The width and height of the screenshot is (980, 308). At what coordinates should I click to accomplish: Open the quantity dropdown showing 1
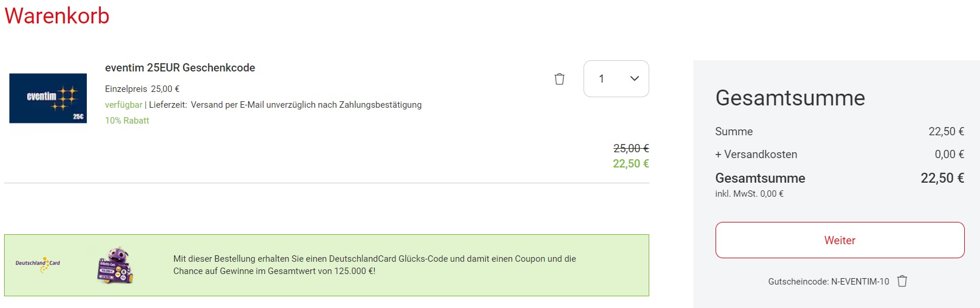pyautogui.click(x=615, y=78)
